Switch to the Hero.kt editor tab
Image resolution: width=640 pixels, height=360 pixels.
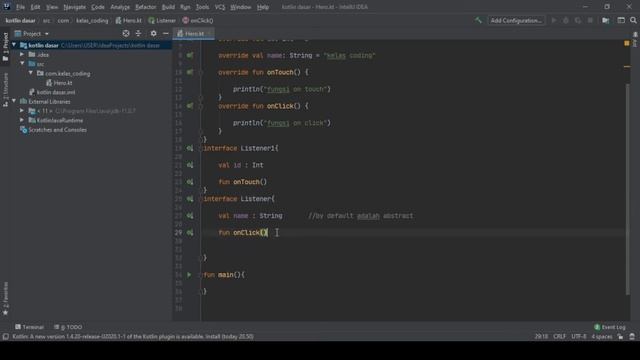193,33
